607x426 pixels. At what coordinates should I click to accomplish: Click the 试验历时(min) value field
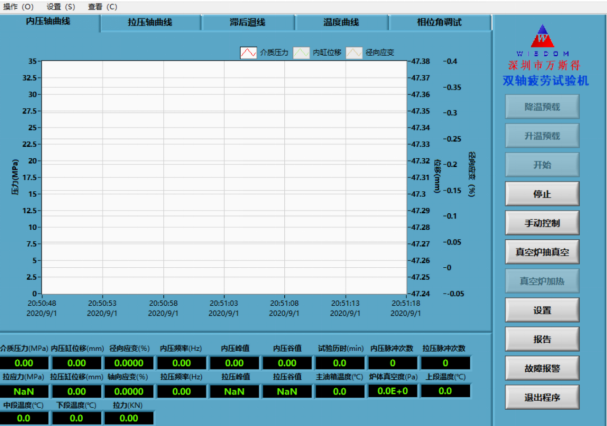(340, 363)
